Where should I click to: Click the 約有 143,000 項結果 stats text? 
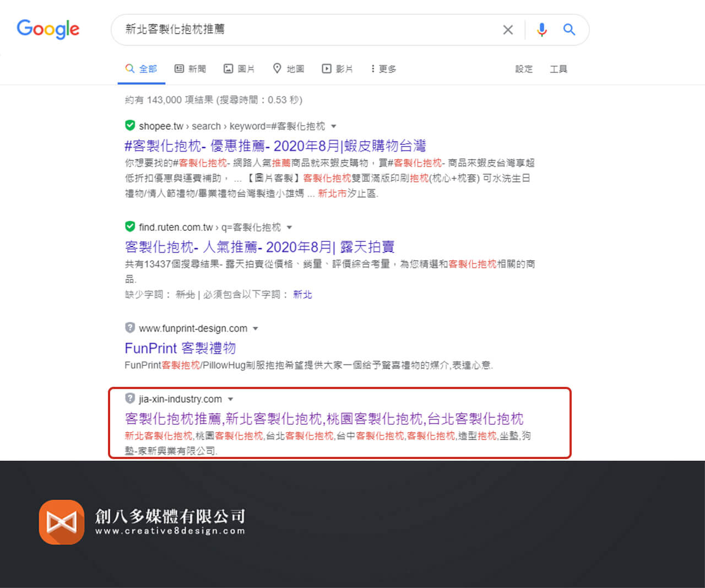(214, 100)
